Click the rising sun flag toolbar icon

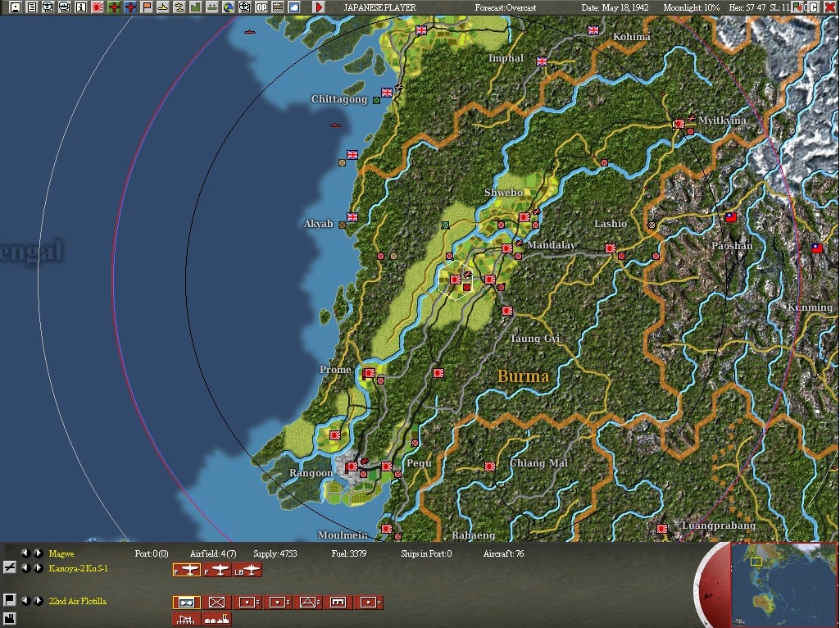coord(98,7)
